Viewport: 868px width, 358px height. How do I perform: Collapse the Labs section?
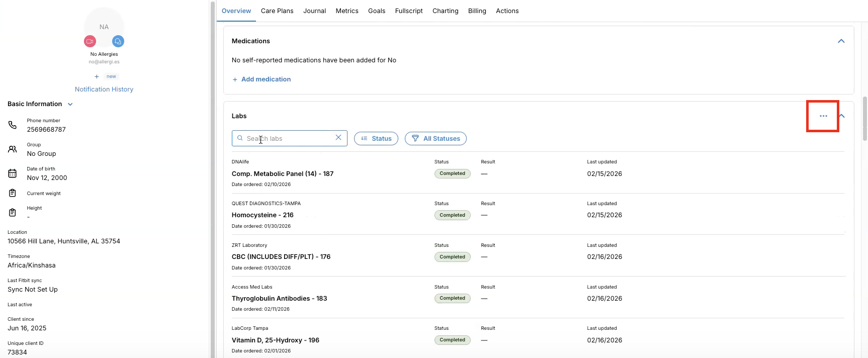tap(842, 116)
